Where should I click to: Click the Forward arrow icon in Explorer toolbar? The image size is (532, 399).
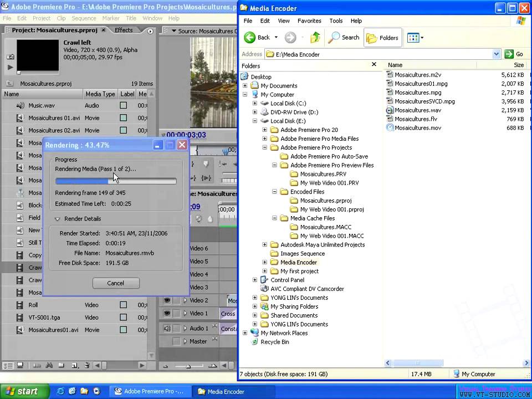coord(290,37)
